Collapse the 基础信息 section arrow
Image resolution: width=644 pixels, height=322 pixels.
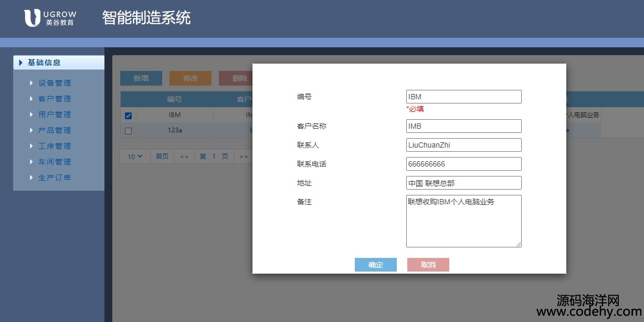pyautogui.click(x=20, y=63)
